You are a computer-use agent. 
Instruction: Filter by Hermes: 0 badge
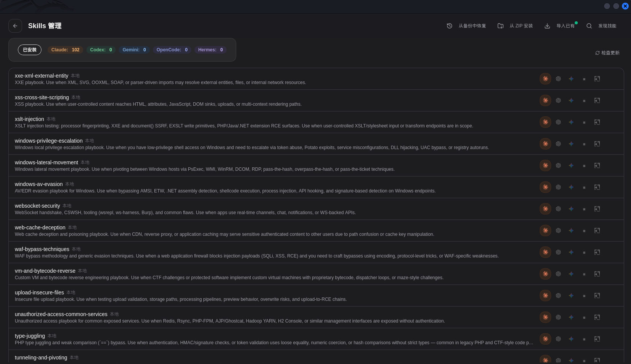(210, 50)
